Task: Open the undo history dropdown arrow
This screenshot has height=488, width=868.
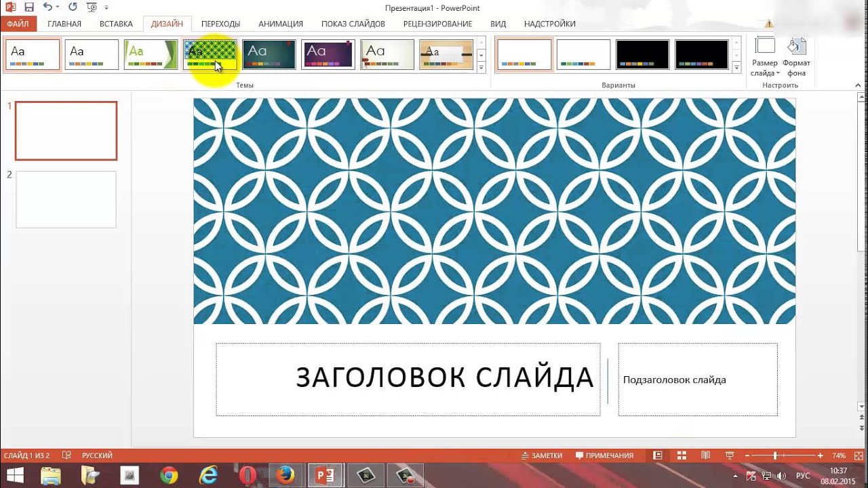Action: pos(58,7)
